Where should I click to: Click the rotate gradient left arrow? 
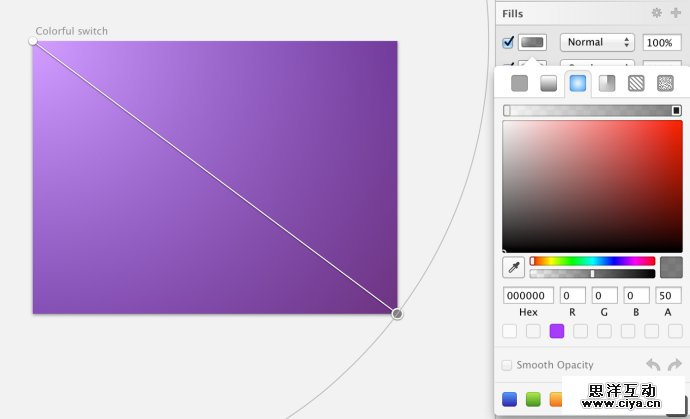(x=653, y=365)
